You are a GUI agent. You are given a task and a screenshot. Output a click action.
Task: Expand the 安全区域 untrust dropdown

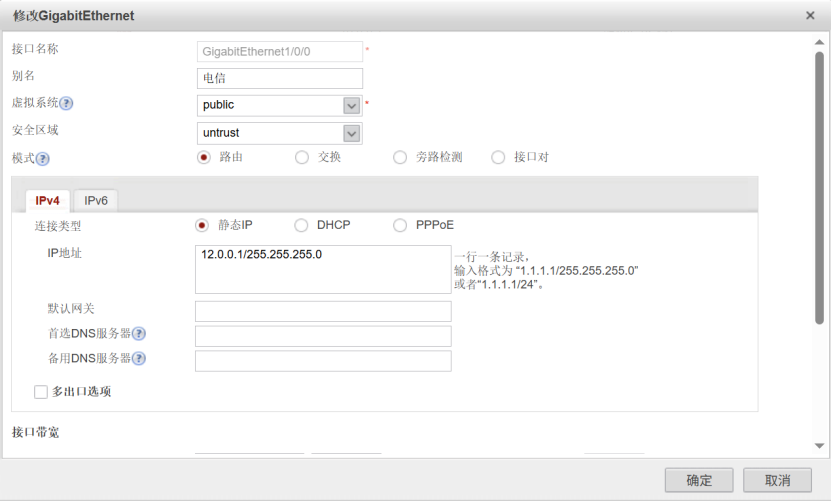point(351,133)
